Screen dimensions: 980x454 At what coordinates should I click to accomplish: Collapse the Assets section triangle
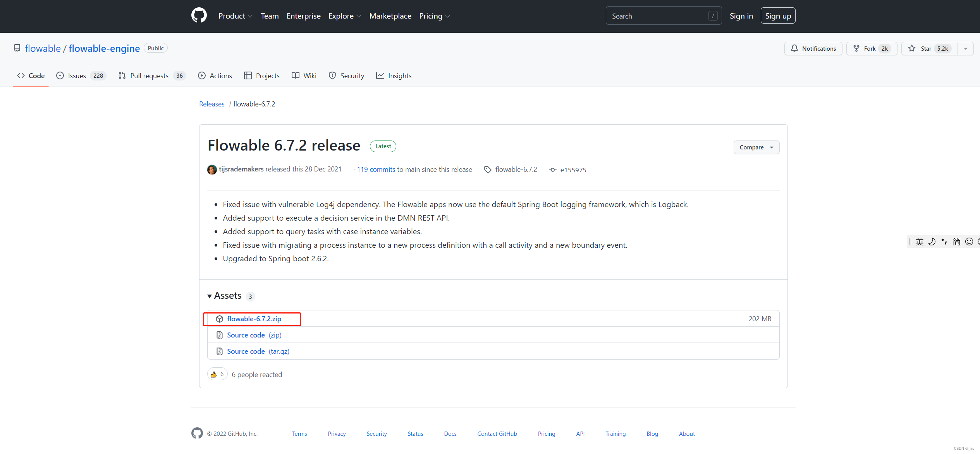[x=210, y=296]
